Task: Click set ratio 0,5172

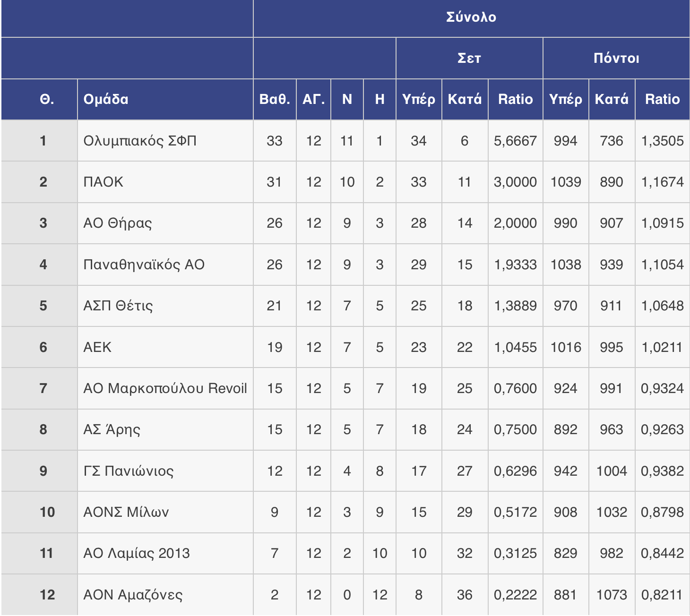Action: click(515, 512)
